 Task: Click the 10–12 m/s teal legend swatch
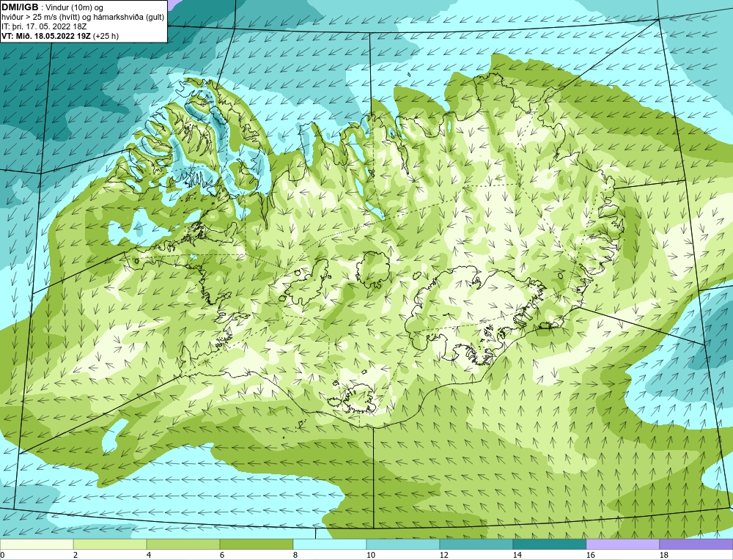(403, 545)
